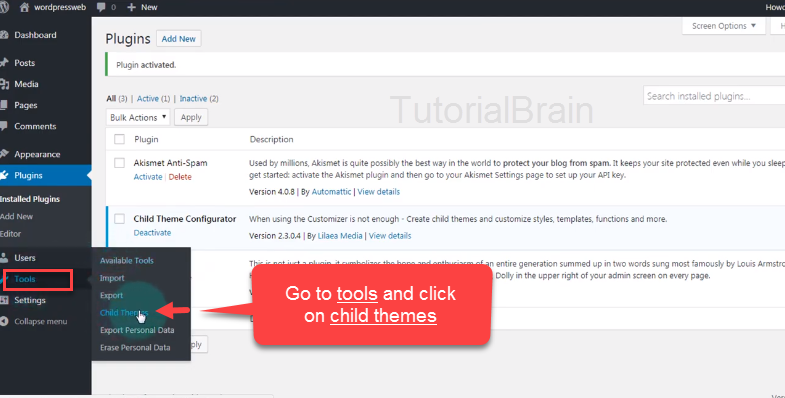Viewport: 785px width, 398px height.
Task: Click the home icon beside wordpressweb
Action: [24, 7]
